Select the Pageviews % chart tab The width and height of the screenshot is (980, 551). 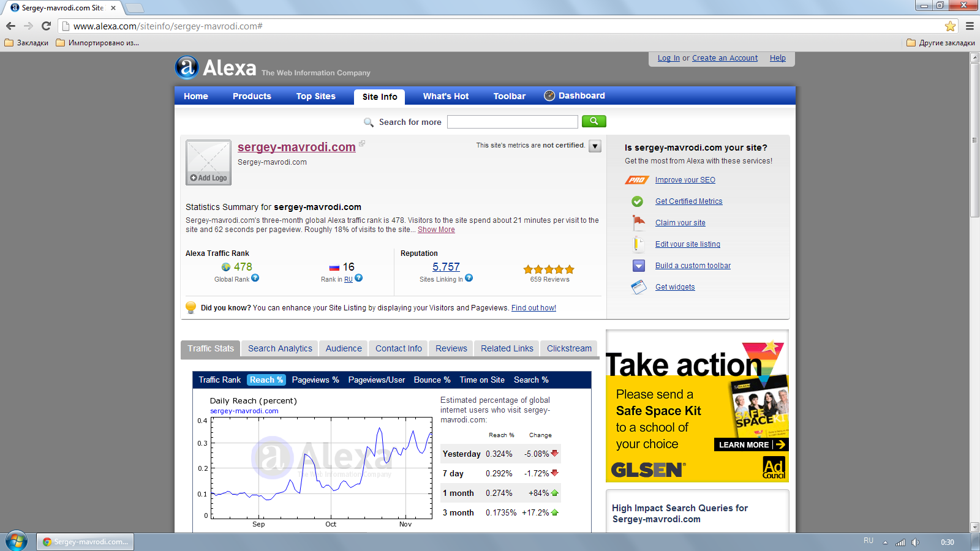click(x=315, y=380)
